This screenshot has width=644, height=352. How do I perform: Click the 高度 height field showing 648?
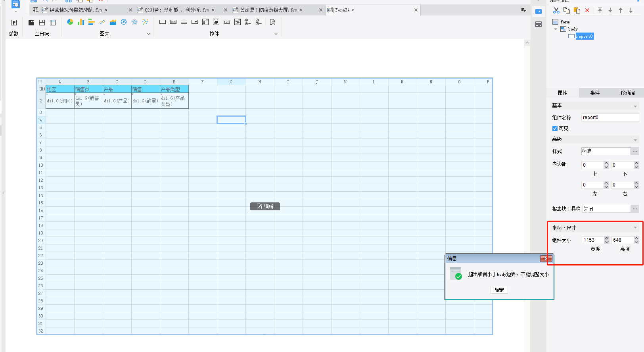tap(623, 240)
